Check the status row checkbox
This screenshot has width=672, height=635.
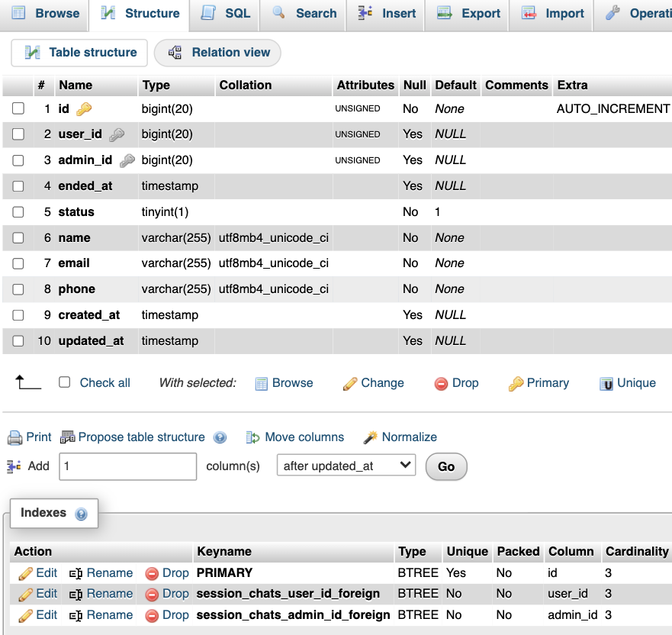(x=18, y=212)
